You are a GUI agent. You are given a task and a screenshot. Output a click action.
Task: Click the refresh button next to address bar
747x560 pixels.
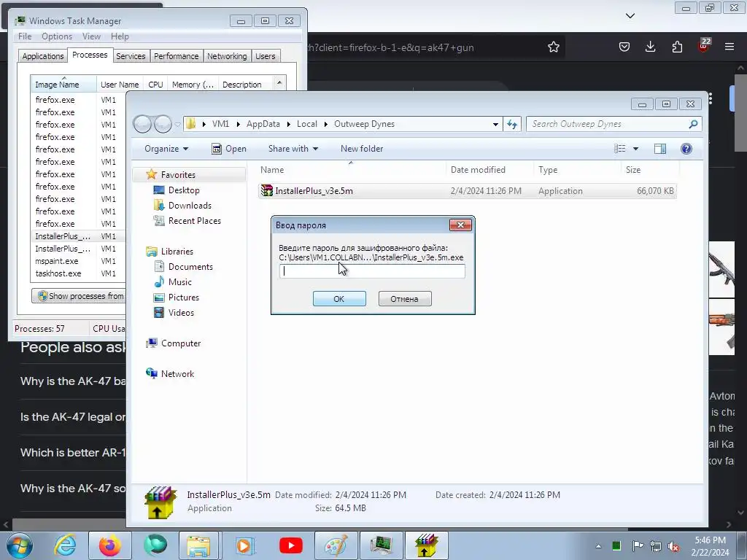[x=512, y=124]
